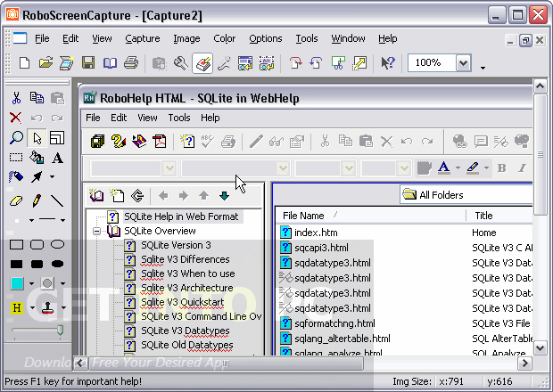Open the File menu in RoboScreenCapture

pyautogui.click(x=42, y=38)
